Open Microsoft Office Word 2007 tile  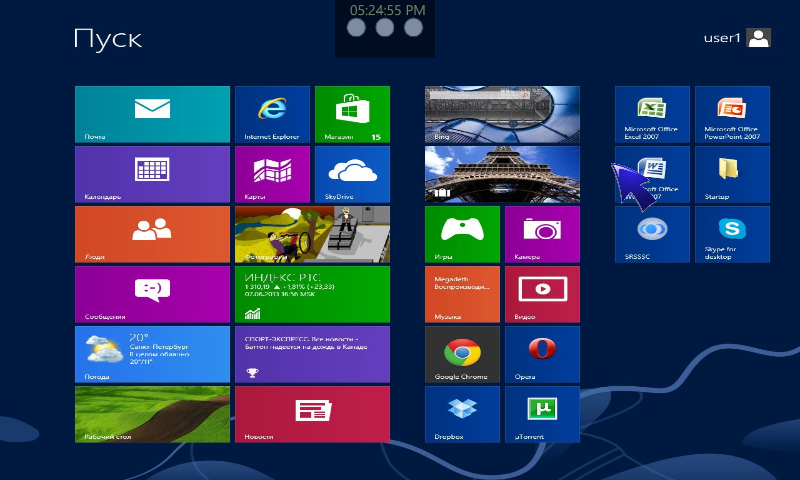click(x=652, y=174)
